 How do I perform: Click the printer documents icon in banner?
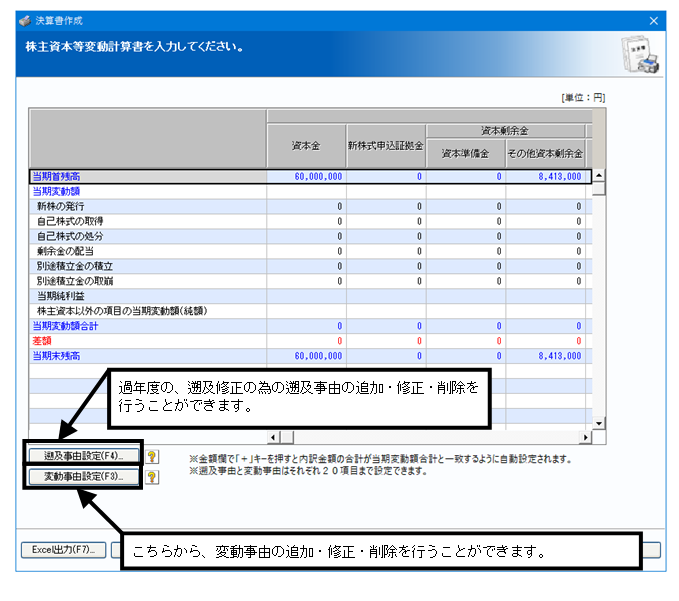click(640, 54)
